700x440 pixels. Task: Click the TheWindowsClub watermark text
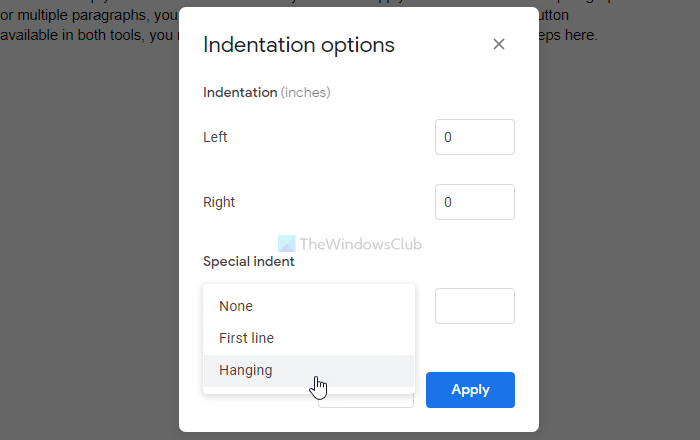(x=361, y=244)
